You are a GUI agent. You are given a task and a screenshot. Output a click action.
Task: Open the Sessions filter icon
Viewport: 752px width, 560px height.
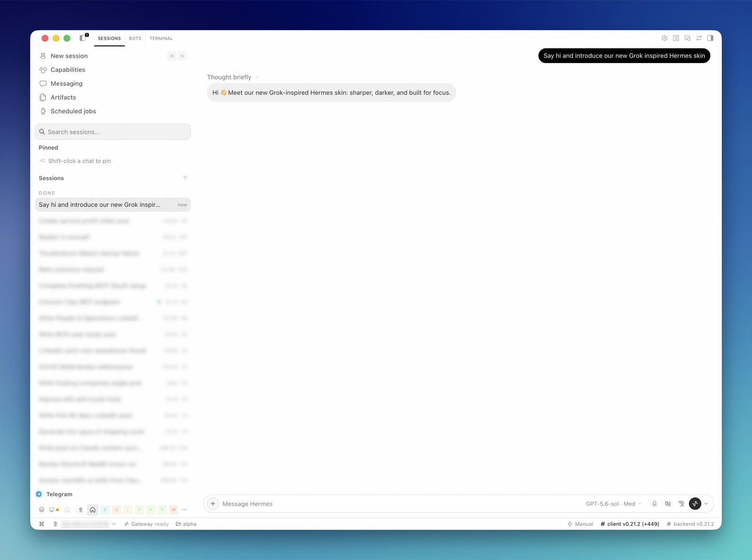click(185, 178)
